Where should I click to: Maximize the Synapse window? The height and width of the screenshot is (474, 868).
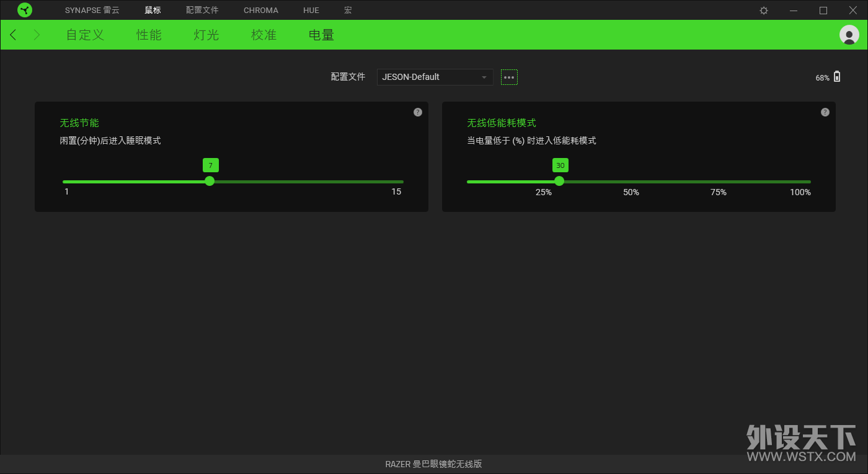823,11
